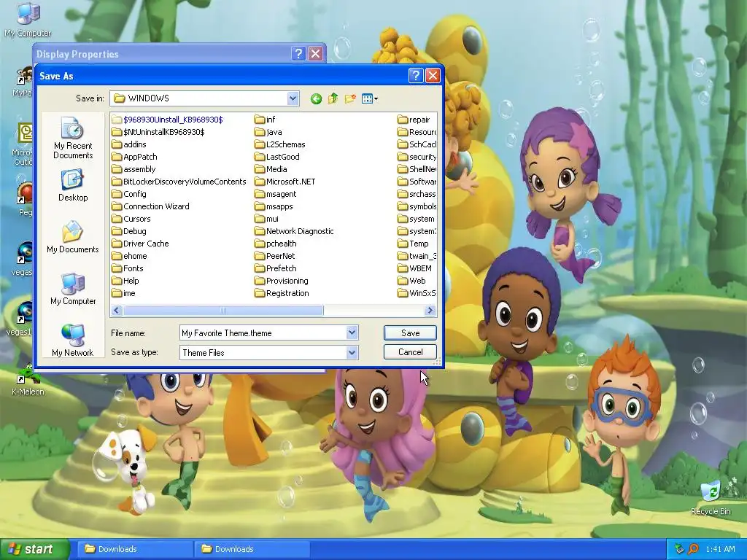The width and height of the screenshot is (747, 560).
Task: Select the assembly folder
Action: coord(133,169)
